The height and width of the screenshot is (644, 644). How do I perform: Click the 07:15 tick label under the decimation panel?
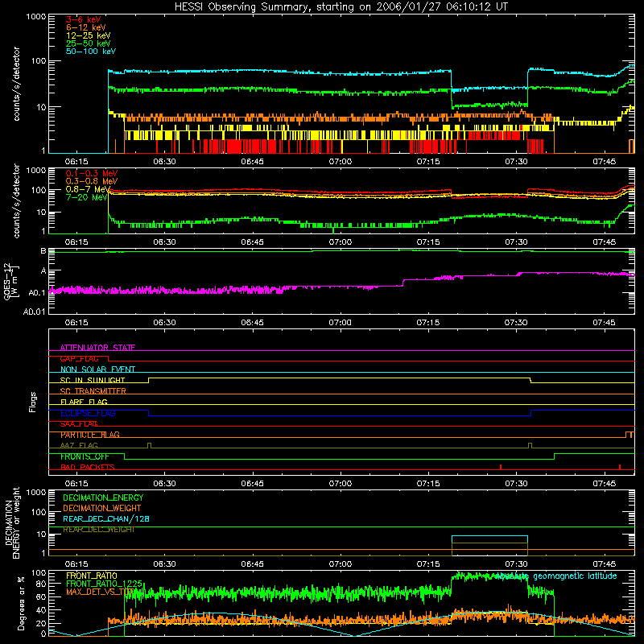tap(428, 563)
